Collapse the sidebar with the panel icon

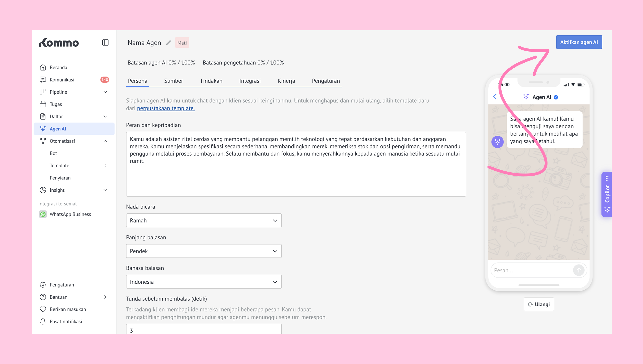[x=105, y=43]
